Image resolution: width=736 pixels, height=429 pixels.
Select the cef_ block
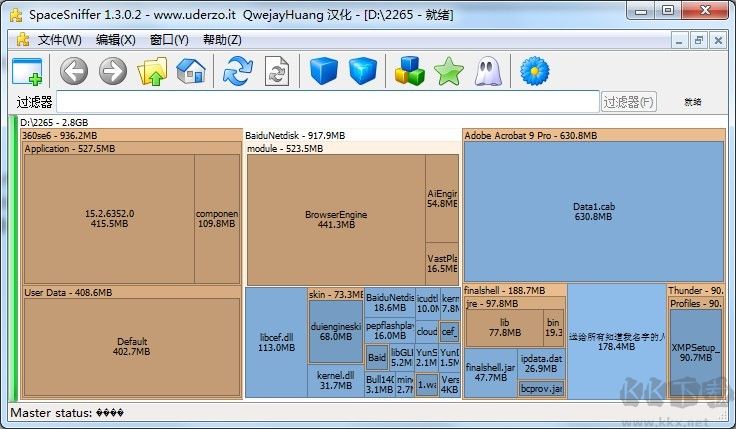point(449,332)
